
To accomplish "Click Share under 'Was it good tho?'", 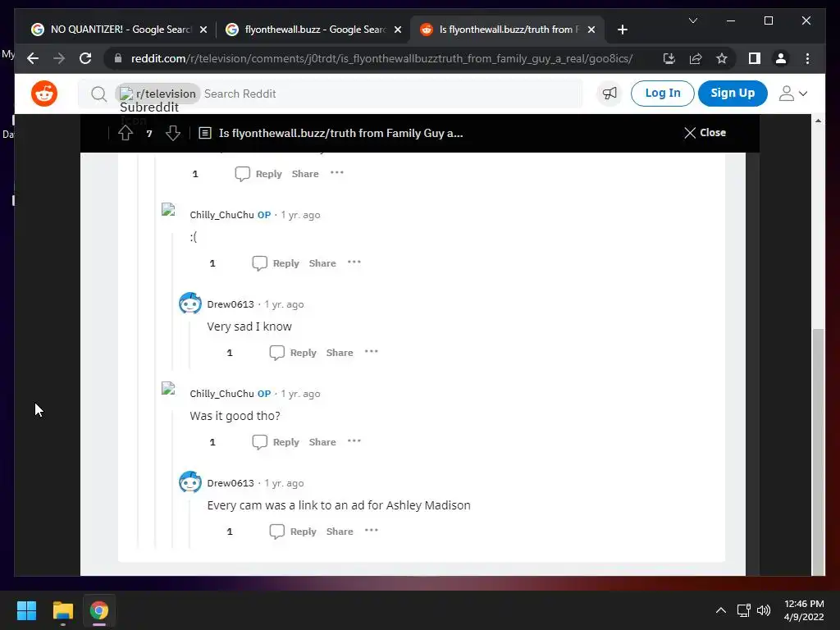I will tap(322, 442).
